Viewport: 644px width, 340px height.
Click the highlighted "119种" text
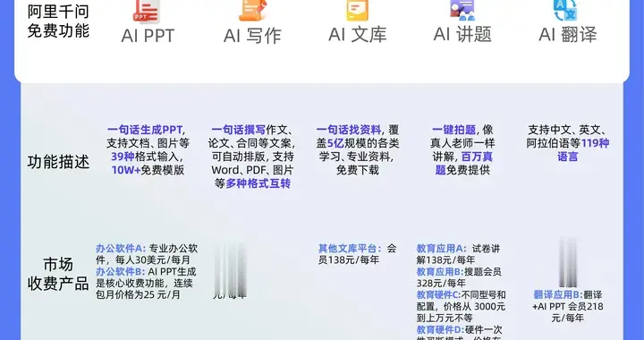(x=595, y=143)
